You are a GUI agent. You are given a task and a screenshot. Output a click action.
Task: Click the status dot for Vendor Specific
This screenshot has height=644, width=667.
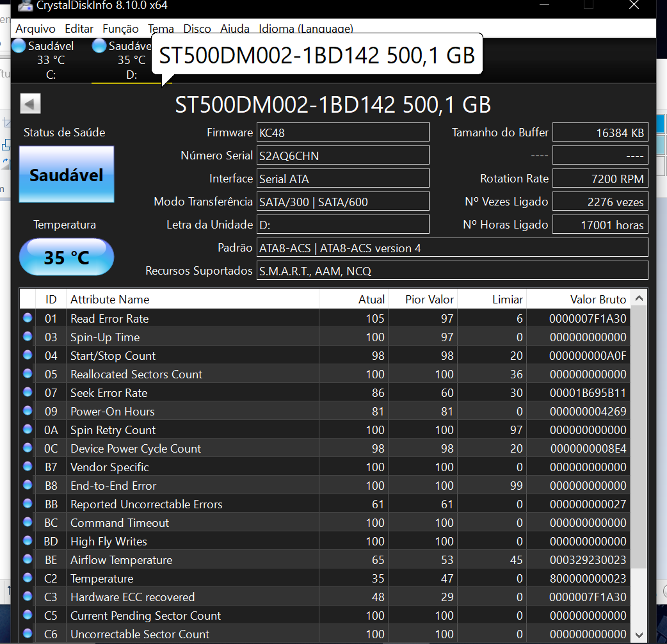pyautogui.click(x=28, y=466)
